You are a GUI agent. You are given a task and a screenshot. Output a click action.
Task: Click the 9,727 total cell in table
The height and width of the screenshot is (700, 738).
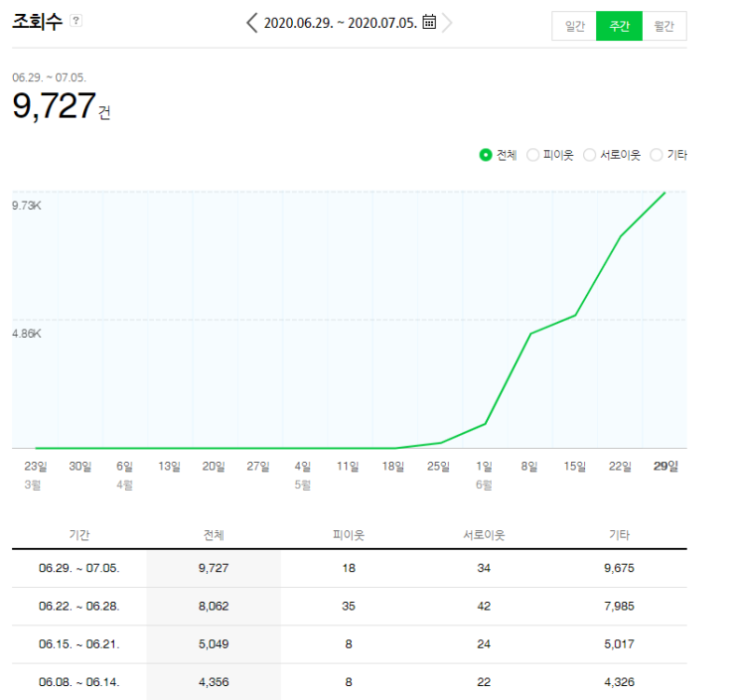pyautogui.click(x=214, y=568)
